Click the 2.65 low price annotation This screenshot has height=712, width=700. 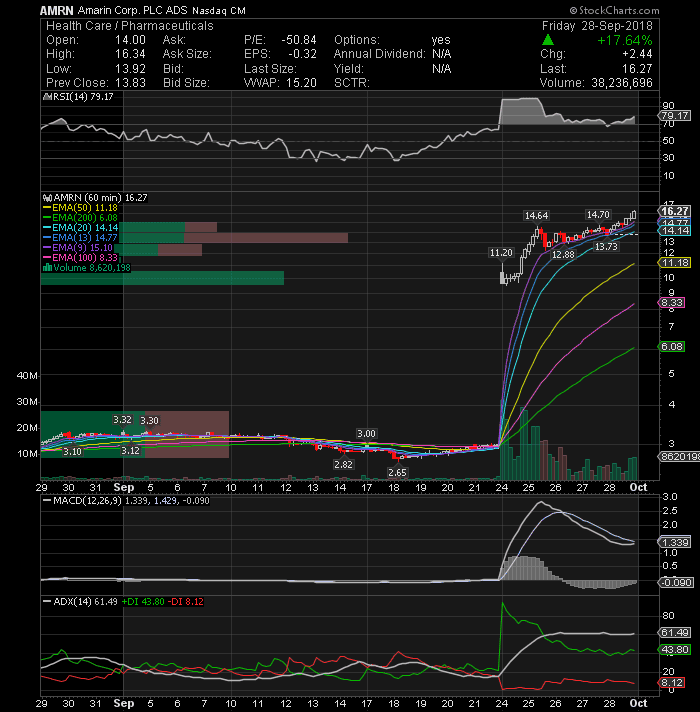tap(397, 473)
